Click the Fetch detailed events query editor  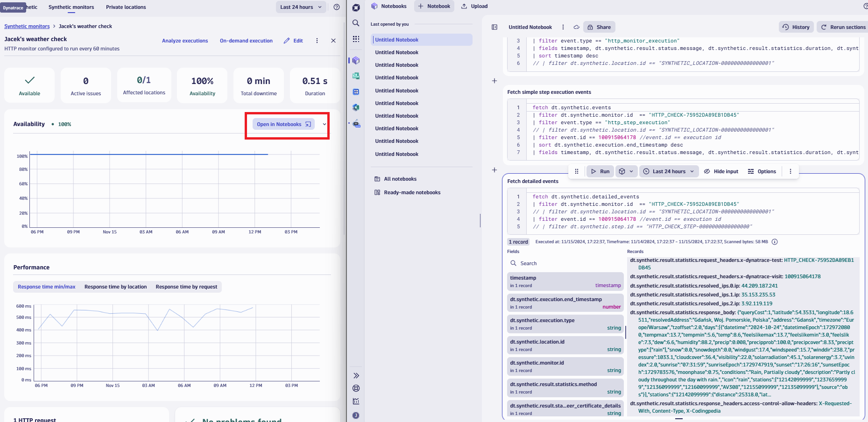[x=684, y=211]
